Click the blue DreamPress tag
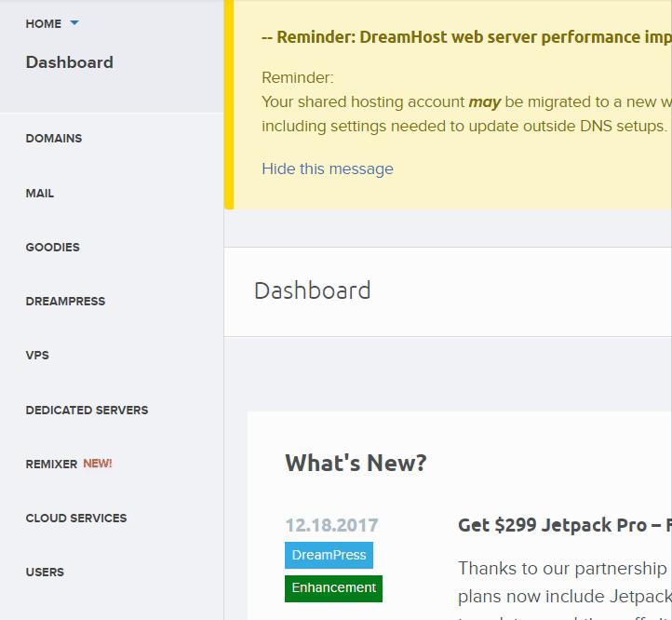Screen dimensions: 672x620 pyautogui.click(x=329, y=555)
